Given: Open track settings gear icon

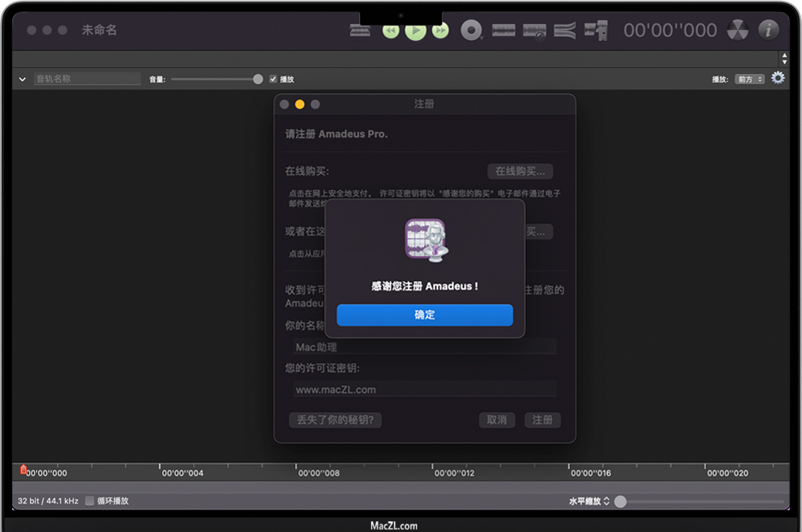Looking at the screenshot, I should [778, 79].
